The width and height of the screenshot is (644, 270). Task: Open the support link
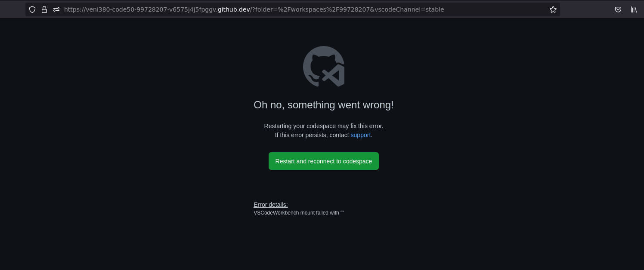click(361, 135)
